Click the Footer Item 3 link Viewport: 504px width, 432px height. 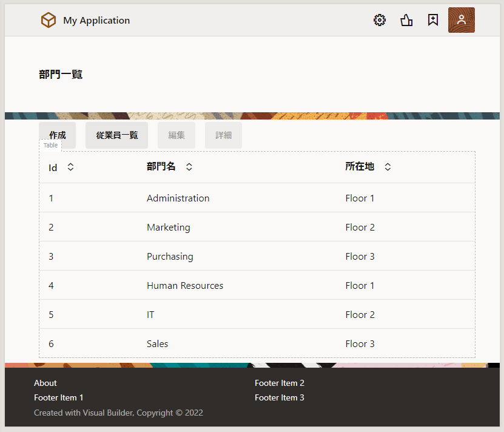(279, 397)
